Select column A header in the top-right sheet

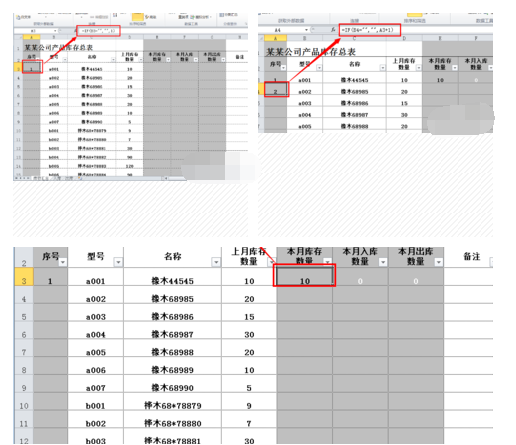[275, 38]
